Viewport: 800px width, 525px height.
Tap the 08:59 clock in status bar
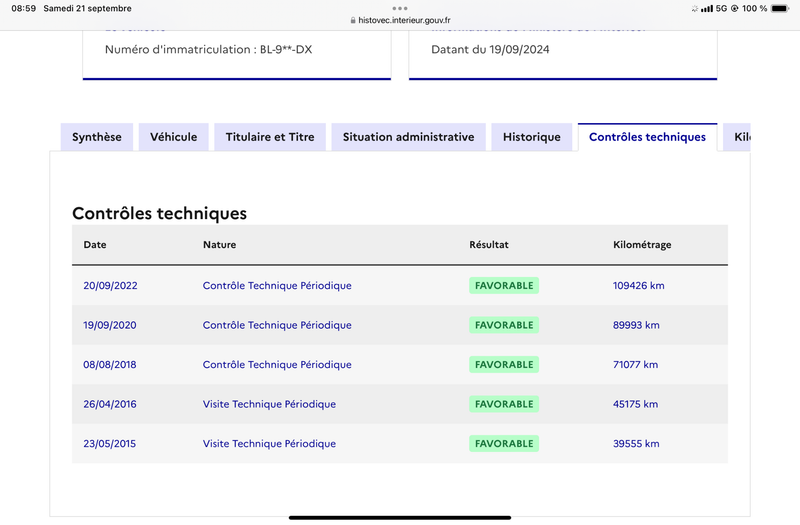click(23, 8)
